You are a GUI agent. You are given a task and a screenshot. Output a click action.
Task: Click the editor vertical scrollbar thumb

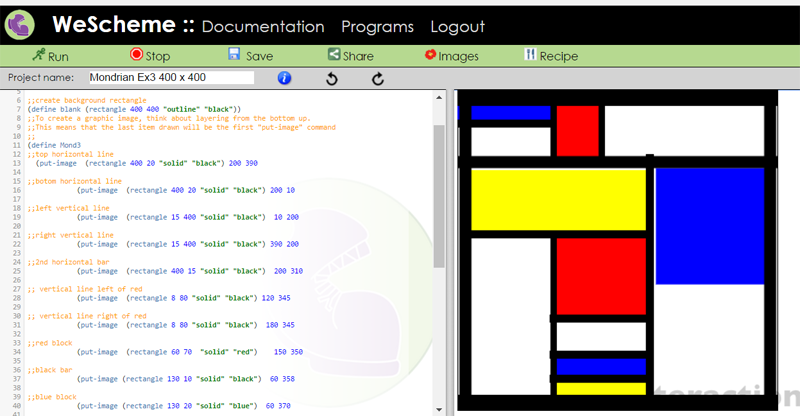tap(439, 197)
